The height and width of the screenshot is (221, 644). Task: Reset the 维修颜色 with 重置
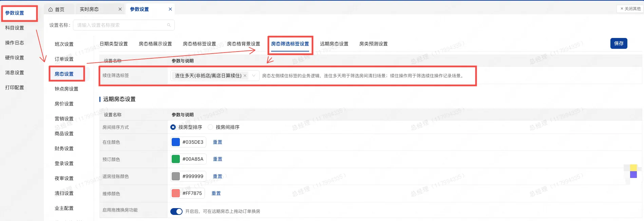pyautogui.click(x=216, y=193)
